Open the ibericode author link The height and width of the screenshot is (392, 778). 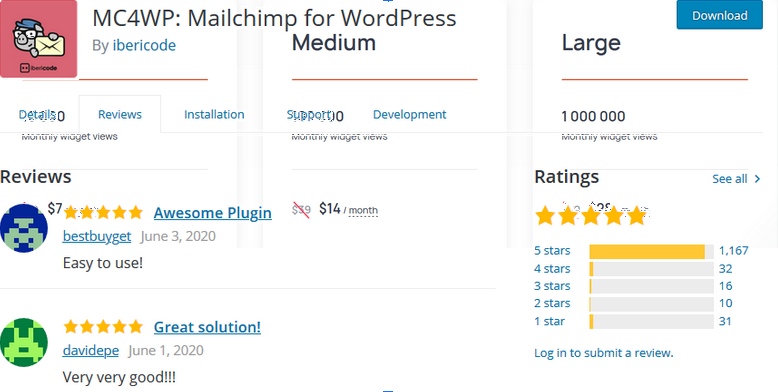144,45
